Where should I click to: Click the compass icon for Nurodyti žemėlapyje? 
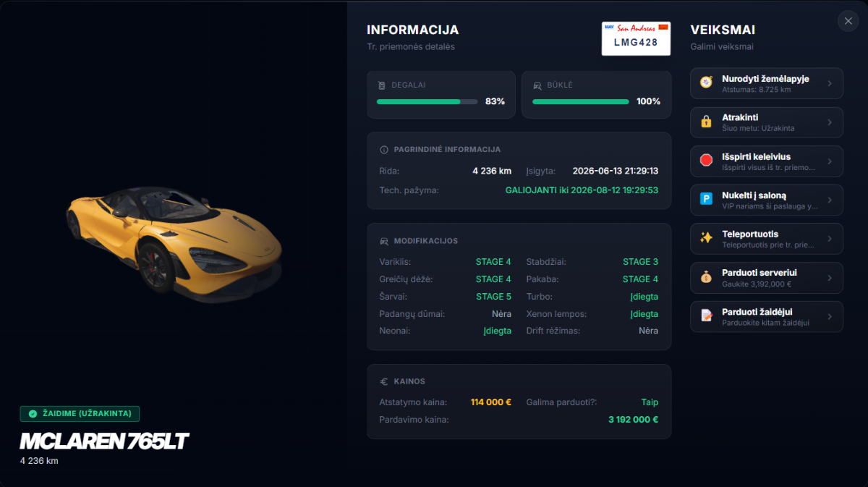pyautogui.click(x=706, y=83)
